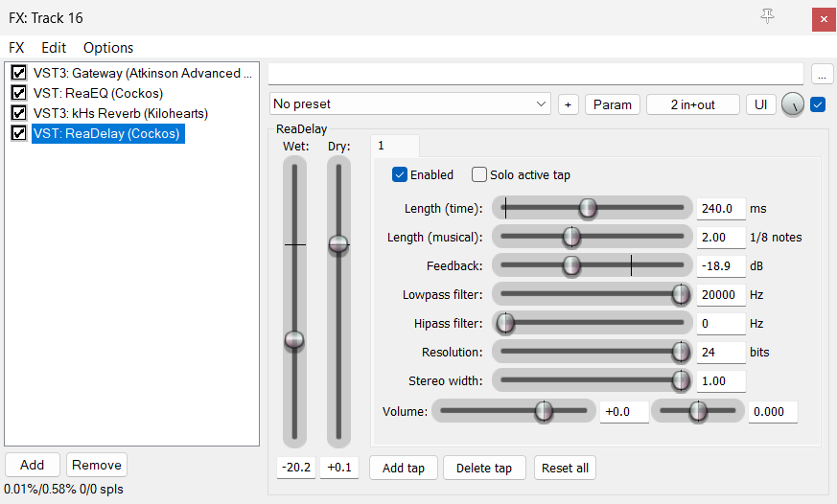837x504 pixels.
Task: Select VST: ReaDelay (Cockos) entry
Action: 107,133
